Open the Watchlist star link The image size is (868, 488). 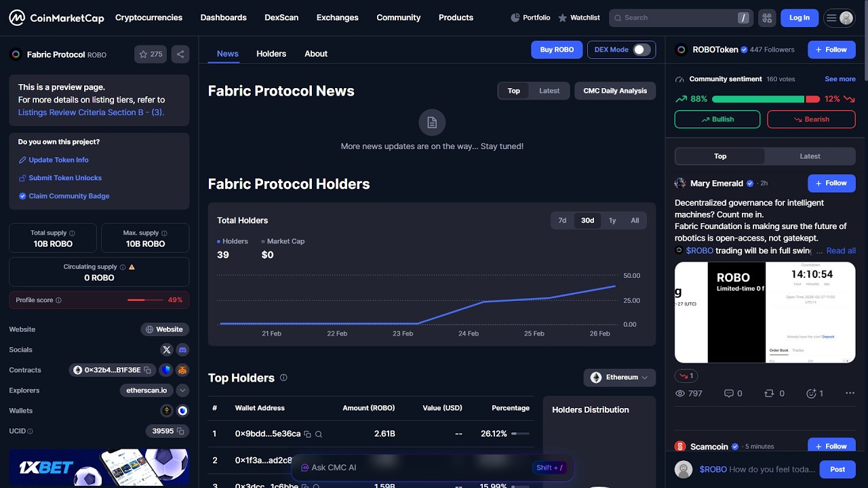(x=578, y=18)
